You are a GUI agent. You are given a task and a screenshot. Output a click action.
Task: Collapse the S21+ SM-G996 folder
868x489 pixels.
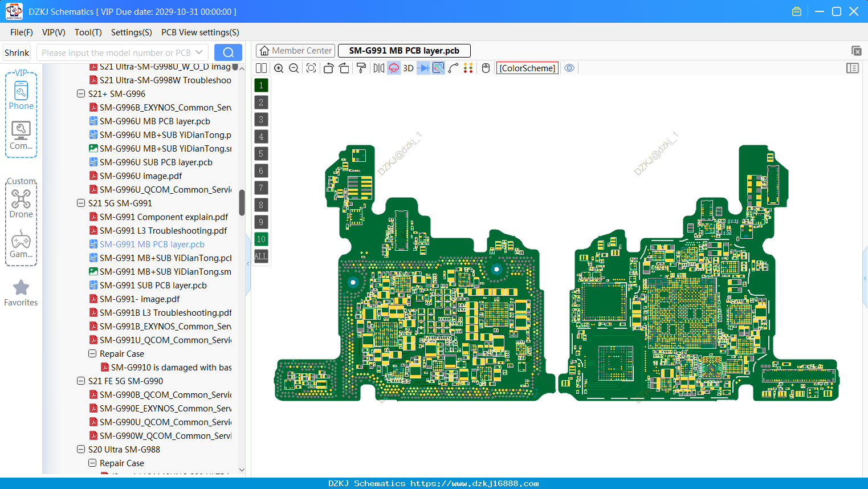pos(81,93)
